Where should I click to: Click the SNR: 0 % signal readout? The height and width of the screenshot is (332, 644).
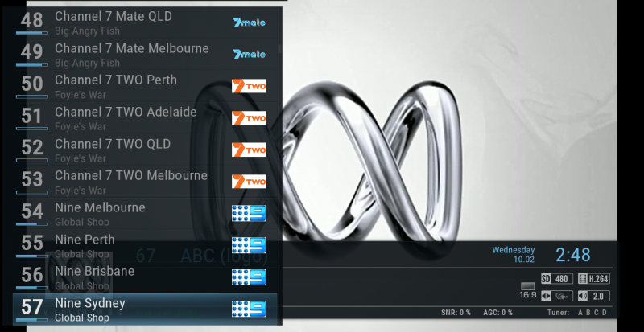456,313
